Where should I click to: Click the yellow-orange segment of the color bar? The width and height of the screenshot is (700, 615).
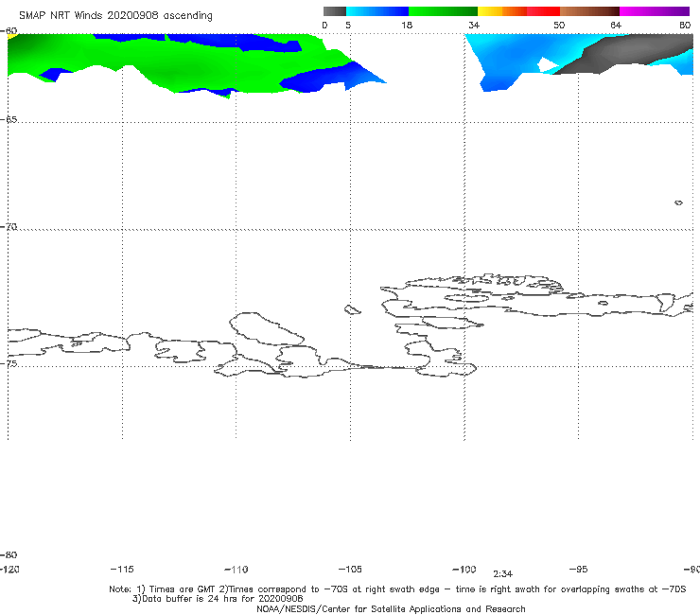tap(502, 11)
